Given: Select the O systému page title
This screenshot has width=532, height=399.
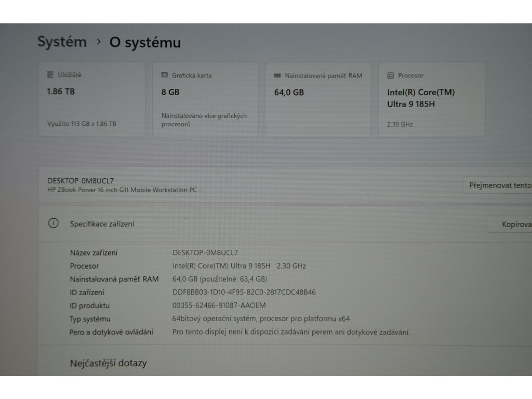Looking at the screenshot, I should 145,43.
